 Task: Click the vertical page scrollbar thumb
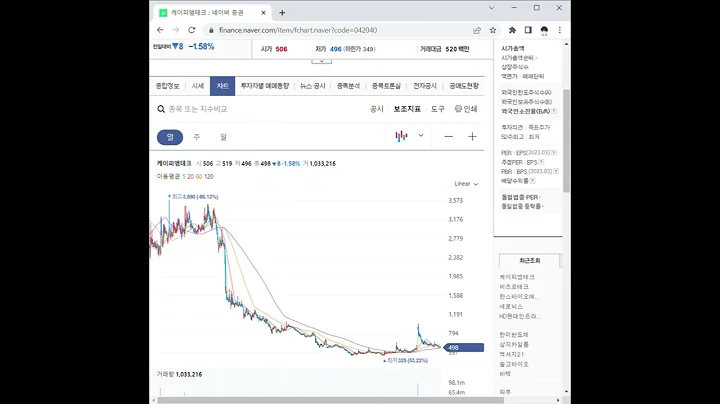click(566, 141)
